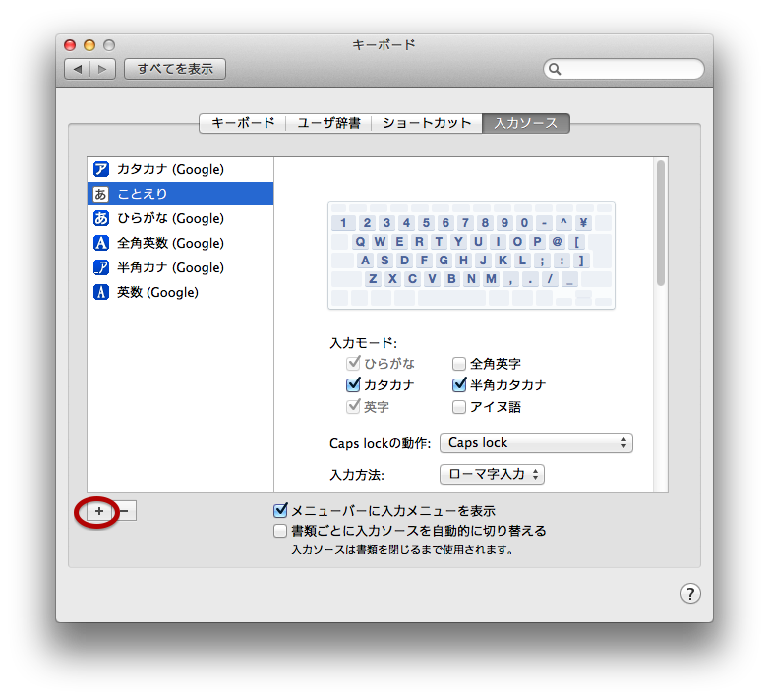Click the settings pane vertical scrollbar
769x700 pixels.
tap(661, 223)
